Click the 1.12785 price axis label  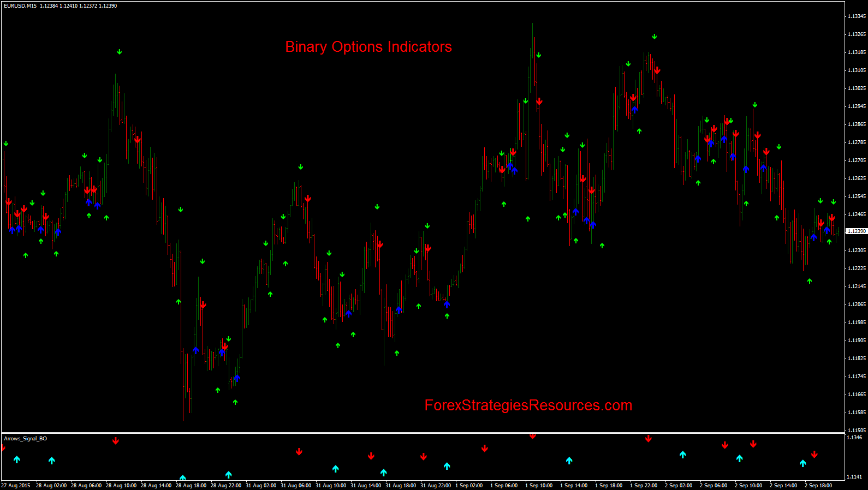(x=857, y=142)
